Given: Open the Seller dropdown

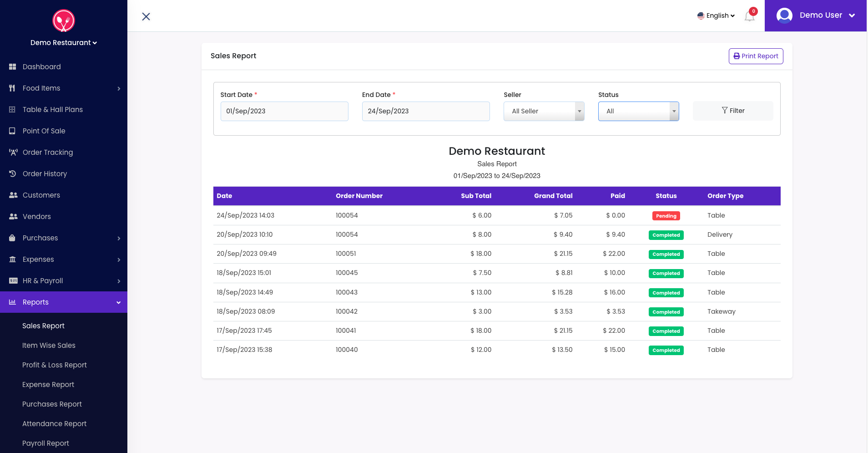Looking at the screenshot, I should [544, 111].
